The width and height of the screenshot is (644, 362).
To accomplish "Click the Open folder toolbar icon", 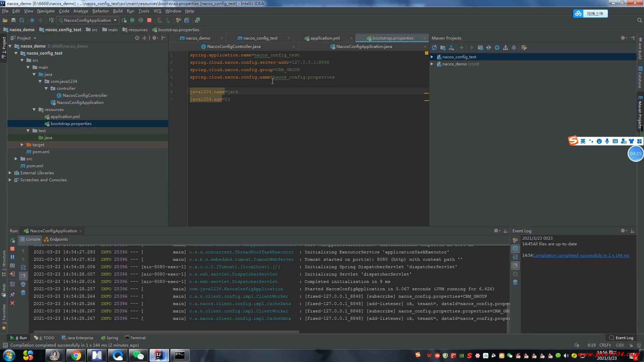I will [x=5, y=20].
